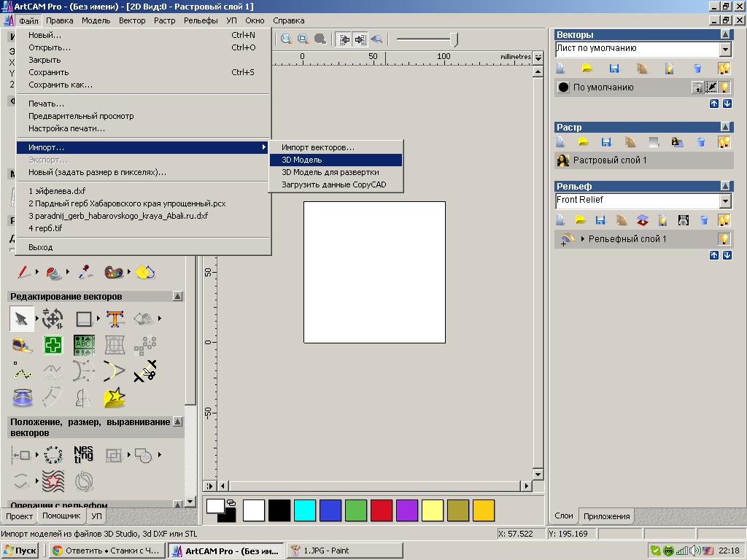The height and width of the screenshot is (560, 747).
Task: Open bitmap layer with yellow folder icon
Action: pos(583,141)
